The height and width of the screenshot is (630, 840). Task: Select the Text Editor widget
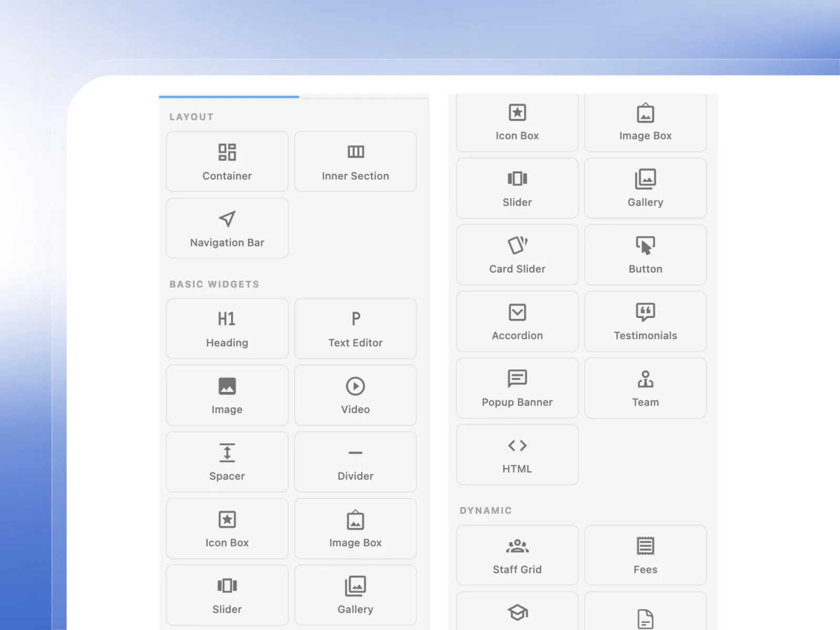coord(355,328)
